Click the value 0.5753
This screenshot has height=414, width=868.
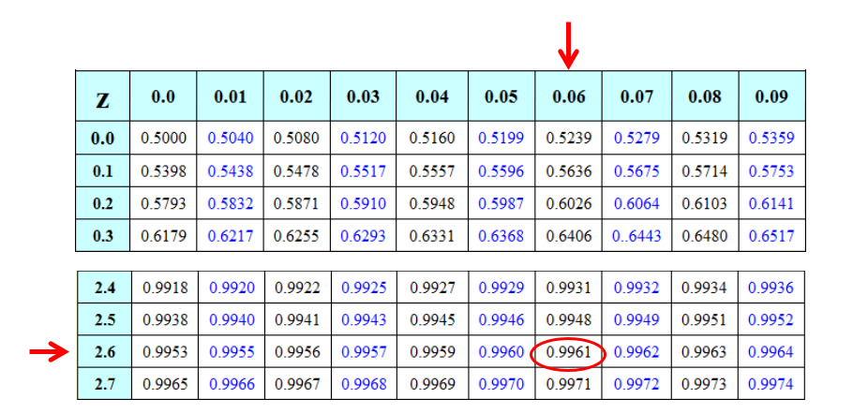(x=771, y=171)
